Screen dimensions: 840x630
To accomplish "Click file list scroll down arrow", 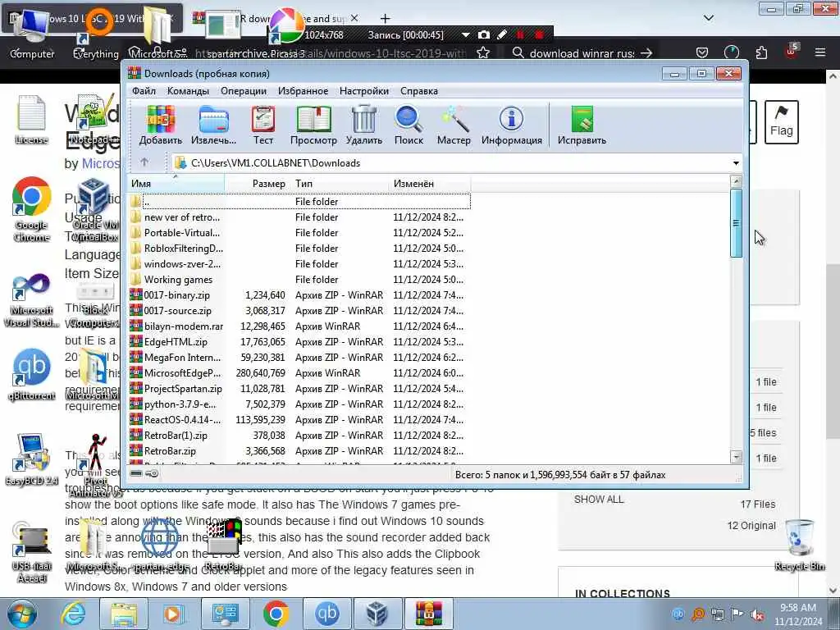I will 736,457.
